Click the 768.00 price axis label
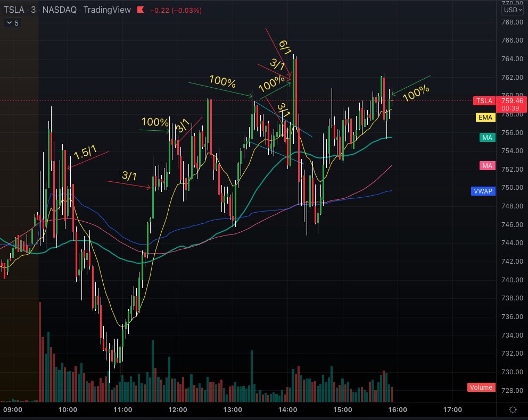The width and height of the screenshot is (528, 420). click(x=512, y=22)
